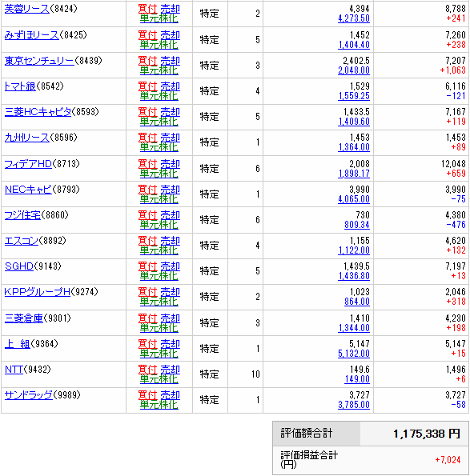The height and width of the screenshot is (476, 470).
Task: Open the 上組 stock link
Action: pos(18,344)
